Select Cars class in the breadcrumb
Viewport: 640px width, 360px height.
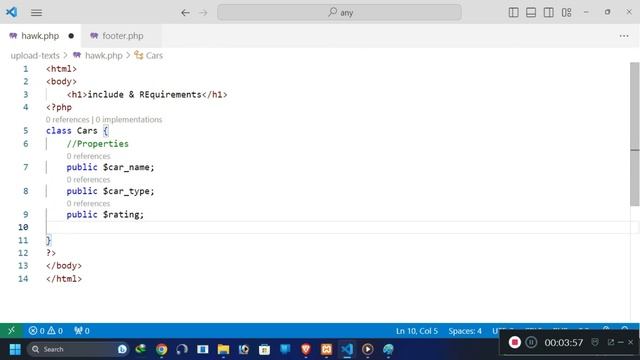pyautogui.click(x=154, y=56)
